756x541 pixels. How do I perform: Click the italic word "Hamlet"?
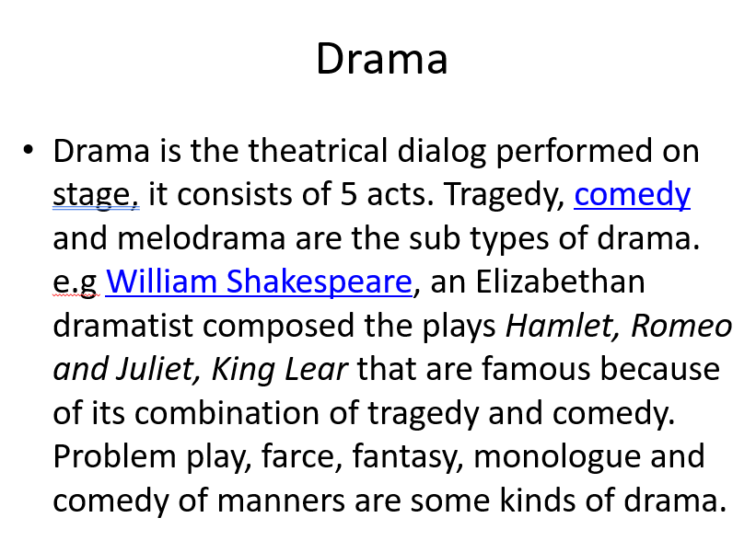point(555,326)
